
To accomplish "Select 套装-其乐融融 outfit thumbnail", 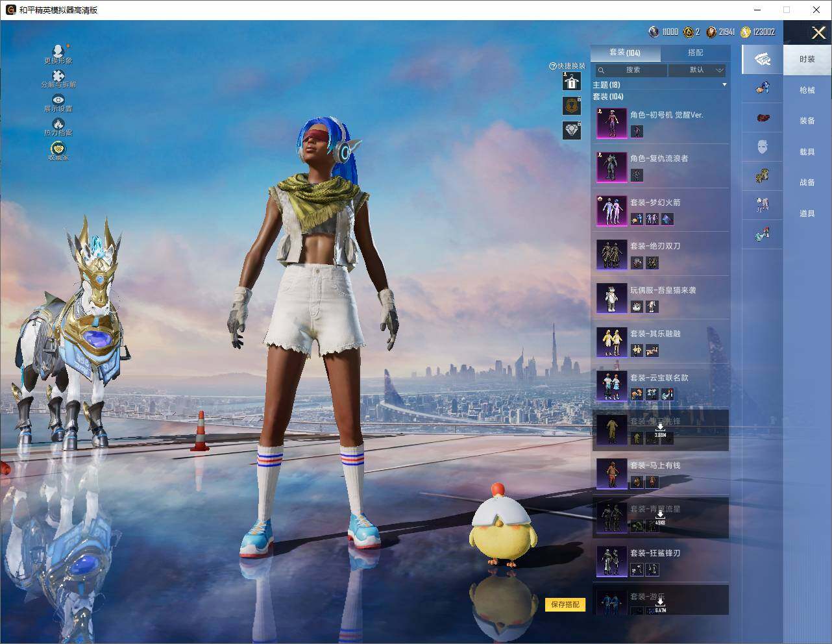I will point(611,342).
